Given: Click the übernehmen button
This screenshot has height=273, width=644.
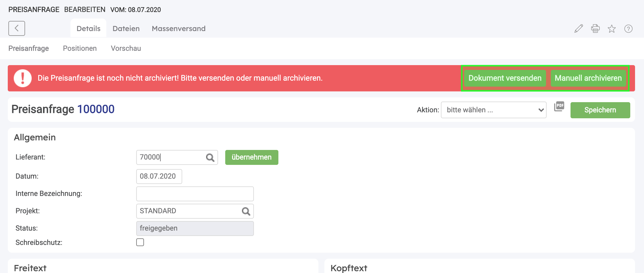Looking at the screenshot, I should [252, 157].
